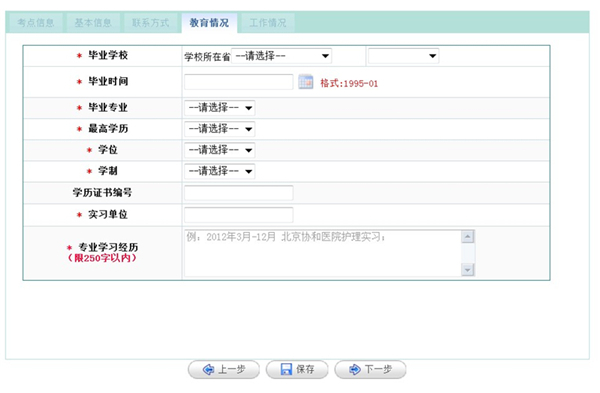Click the 限250字以内 limit note
This screenshot has height=393, width=600.
coord(102,258)
